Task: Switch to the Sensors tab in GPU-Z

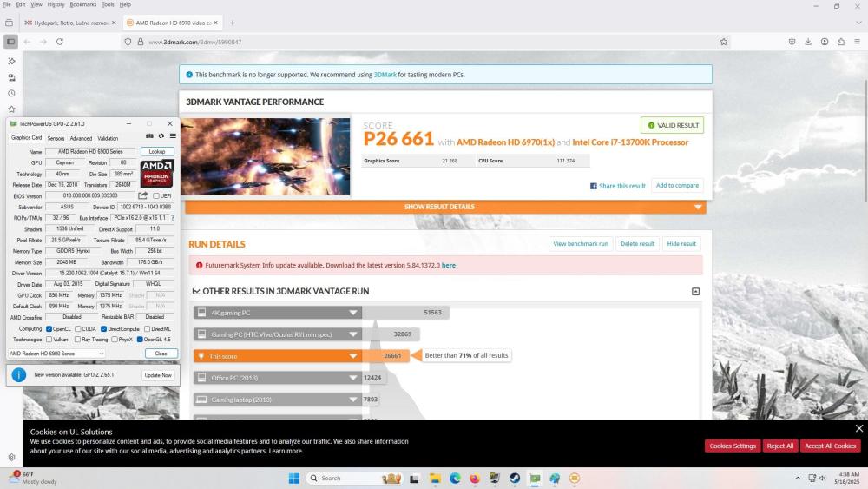Action: coord(56,138)
